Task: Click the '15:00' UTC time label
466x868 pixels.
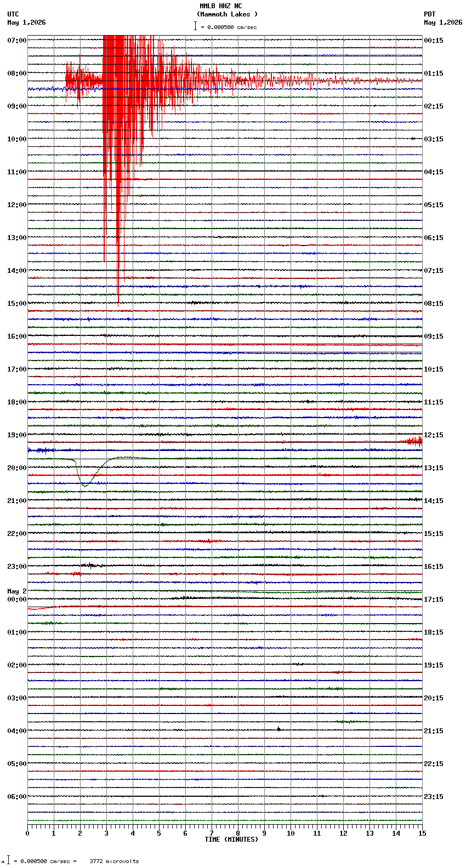Action: pos(17,304)
